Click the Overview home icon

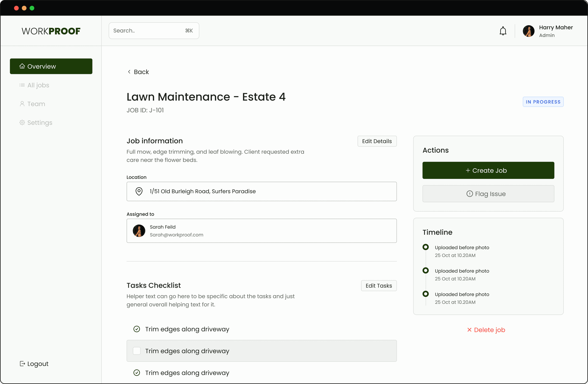pyautogui.click(x=22, y=66)
